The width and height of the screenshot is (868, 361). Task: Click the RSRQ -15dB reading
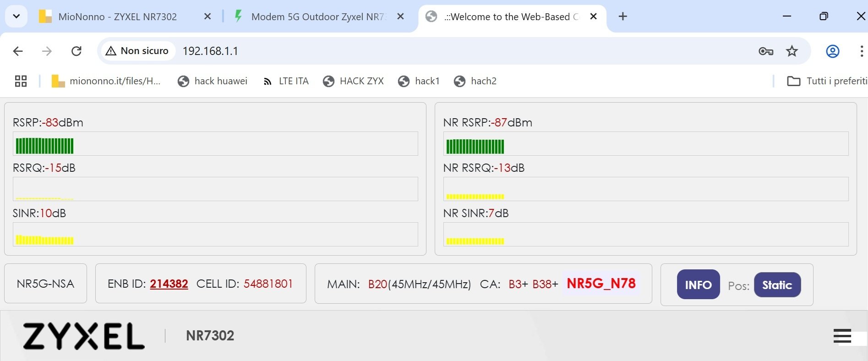[x=44, y=168]
